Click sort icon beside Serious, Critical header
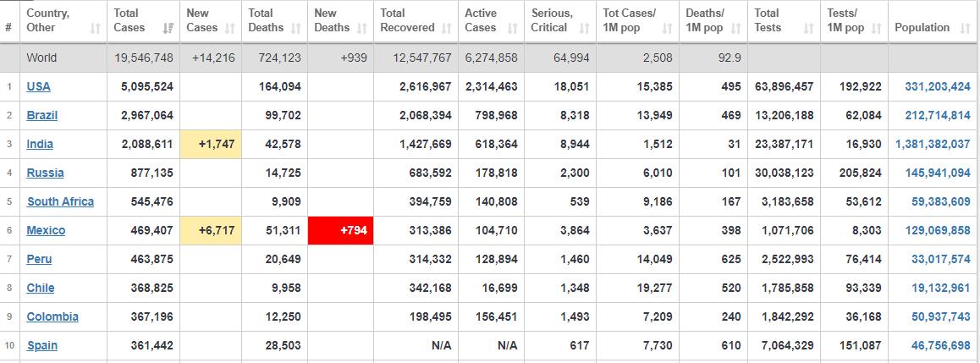The width and height of the screenshot is (980, 363). click(584, 28)
